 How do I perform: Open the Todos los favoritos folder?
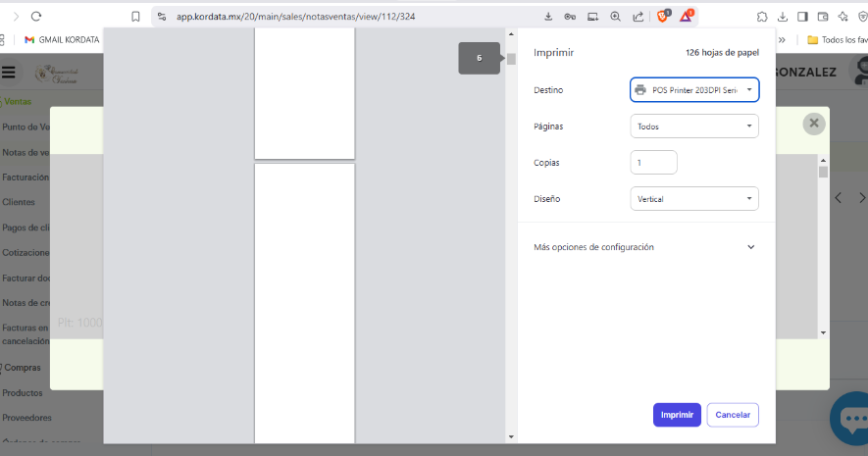837,40
